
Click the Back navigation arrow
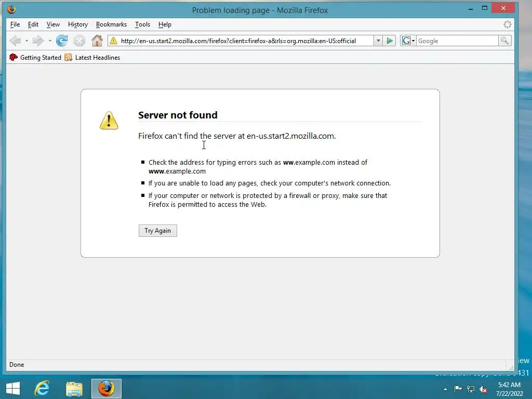(15, 41)
